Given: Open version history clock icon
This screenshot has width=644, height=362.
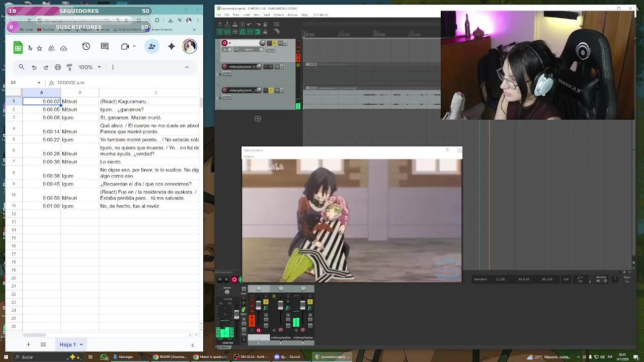Looking at the screenshot, I should coord(86,46).
